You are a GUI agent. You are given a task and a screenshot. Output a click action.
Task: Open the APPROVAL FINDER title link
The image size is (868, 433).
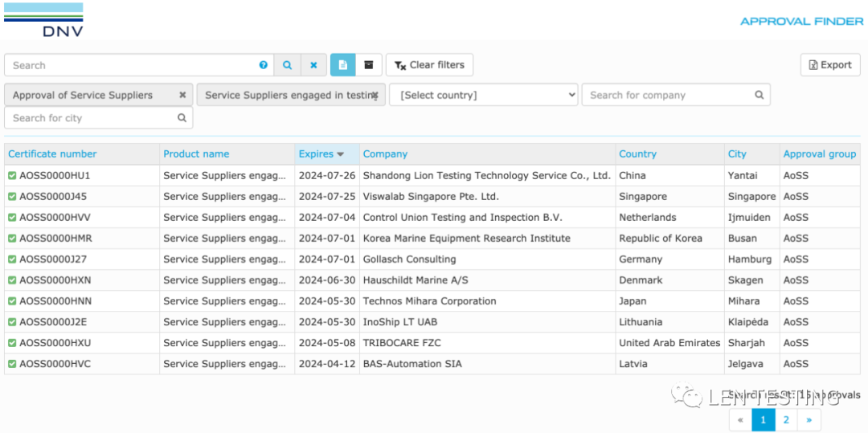[801, 22]
